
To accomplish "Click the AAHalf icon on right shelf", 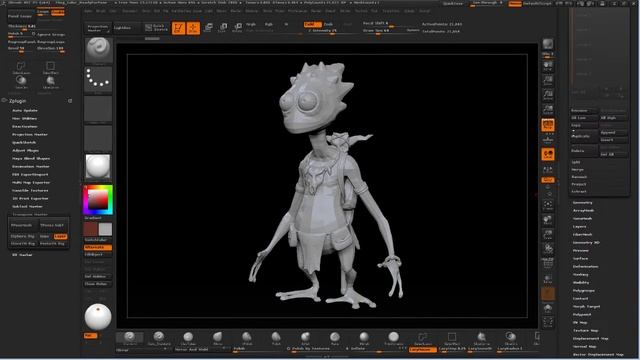I will [x=548, y=110].
